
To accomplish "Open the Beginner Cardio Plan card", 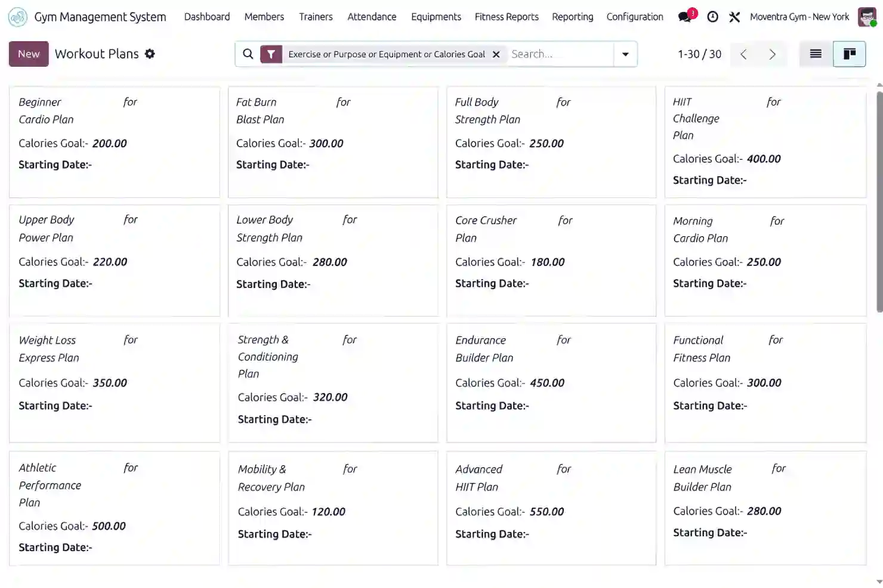I will click(115, 142).
